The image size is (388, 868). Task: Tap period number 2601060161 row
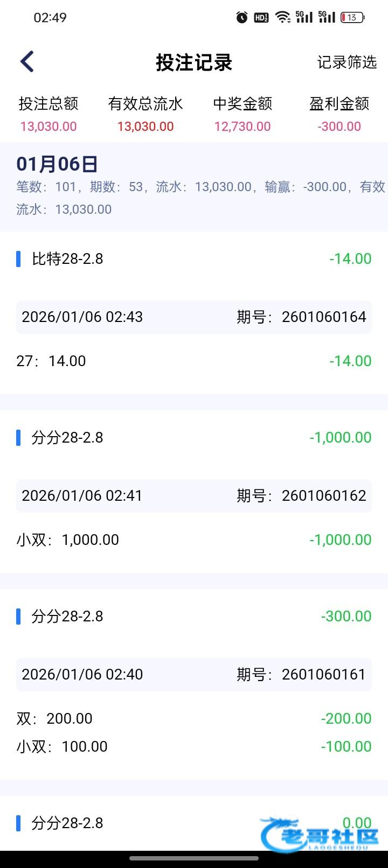193,675
